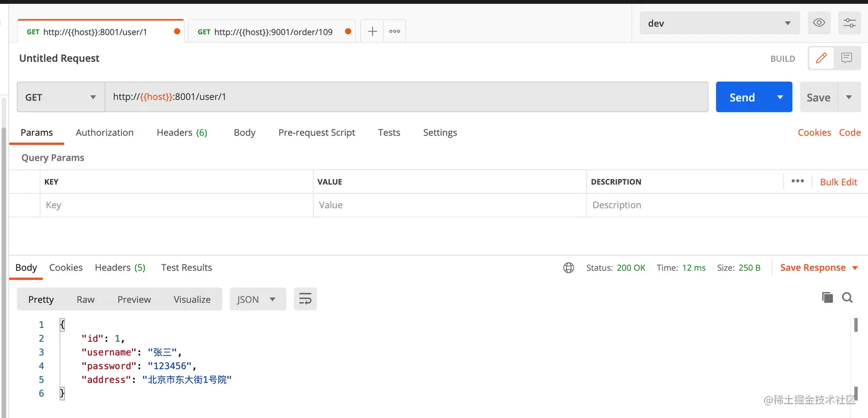
Task: Select Raw response view
Action: [86, 299]
